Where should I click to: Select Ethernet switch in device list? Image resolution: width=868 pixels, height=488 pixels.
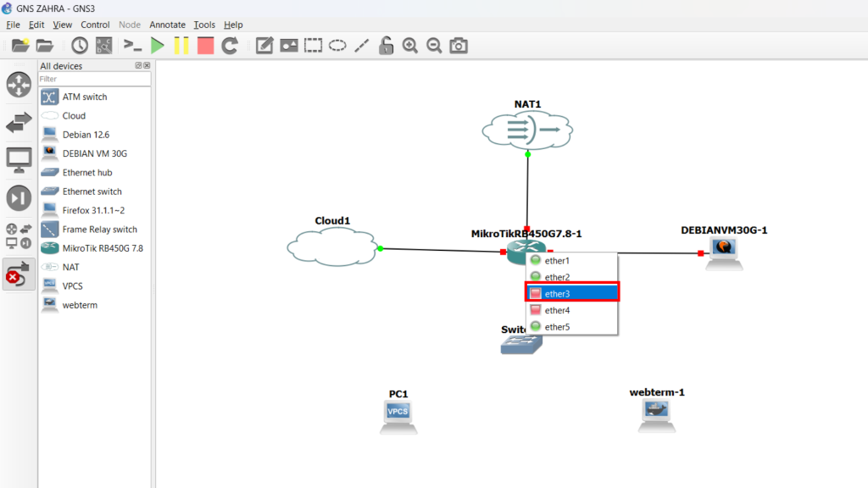92,191
